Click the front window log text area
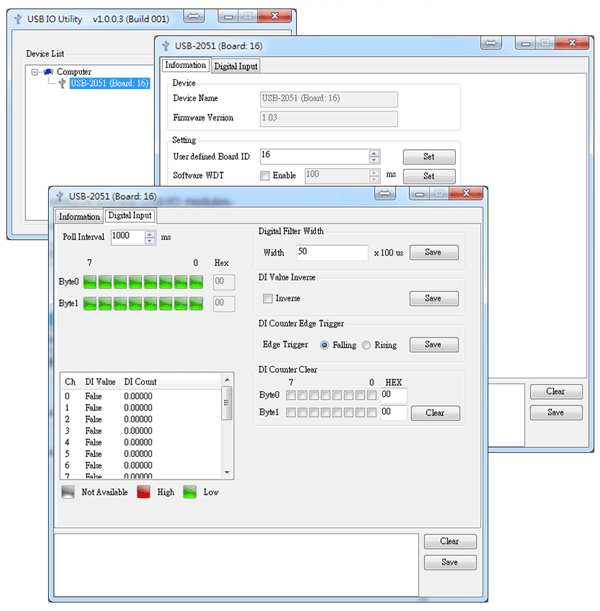600x611 pixels. coord(236,565)
